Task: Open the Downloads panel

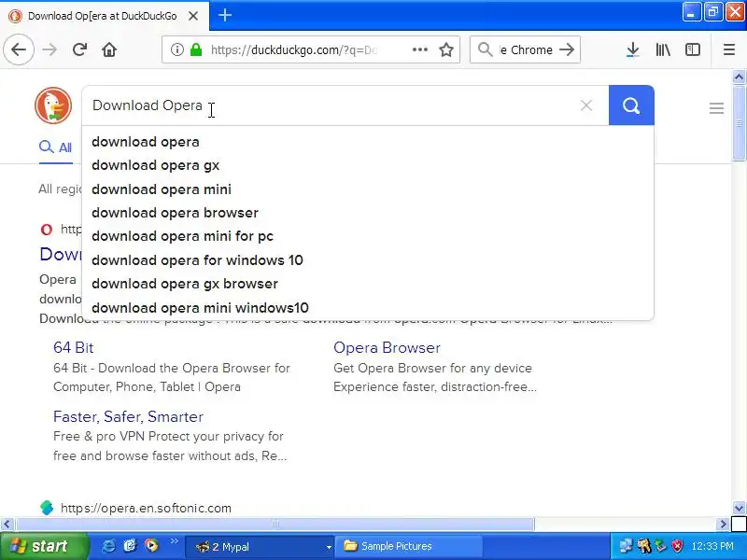Action: [x=633, y=49]
